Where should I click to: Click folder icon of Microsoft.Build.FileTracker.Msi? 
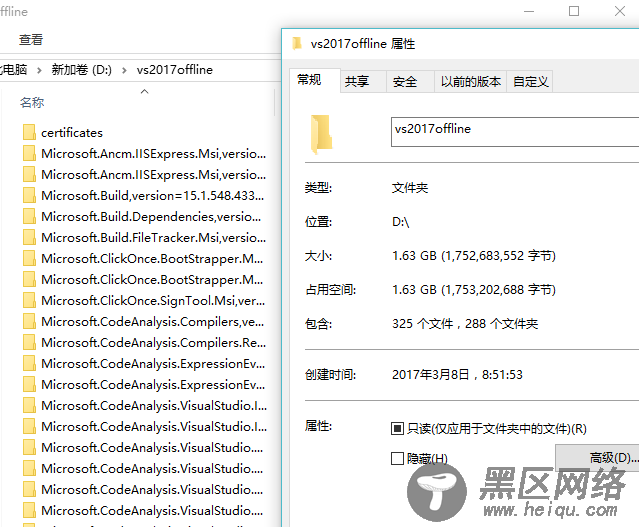point(29,237)
